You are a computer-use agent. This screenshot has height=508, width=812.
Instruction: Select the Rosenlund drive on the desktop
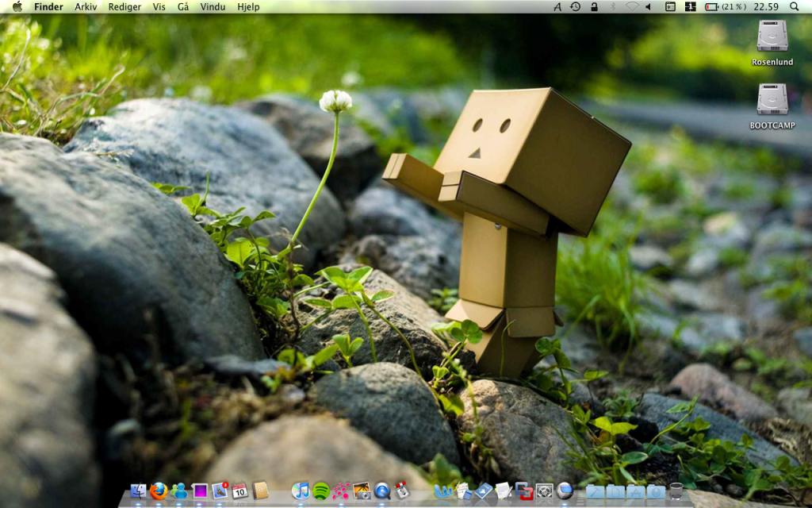[x=772, y=43]
